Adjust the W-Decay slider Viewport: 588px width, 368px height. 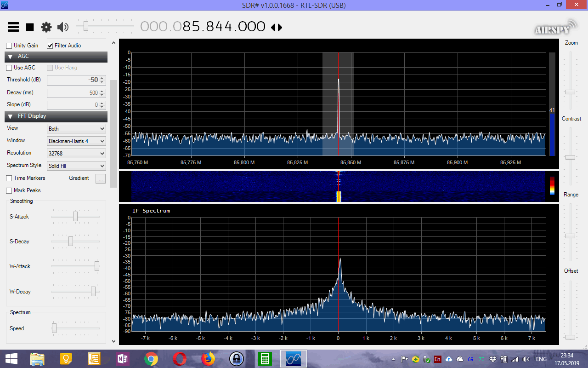(93, 291)
